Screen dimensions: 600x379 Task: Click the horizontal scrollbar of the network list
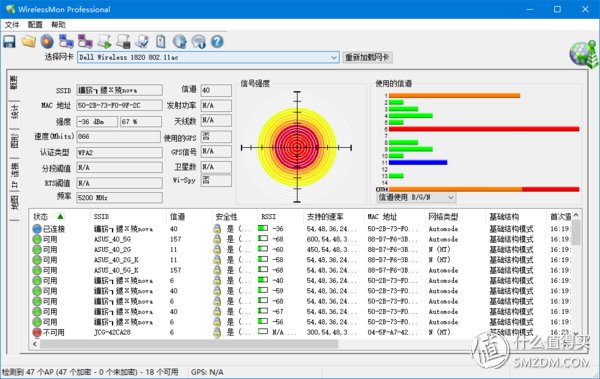pyautogui.click(x=189, y=344)
